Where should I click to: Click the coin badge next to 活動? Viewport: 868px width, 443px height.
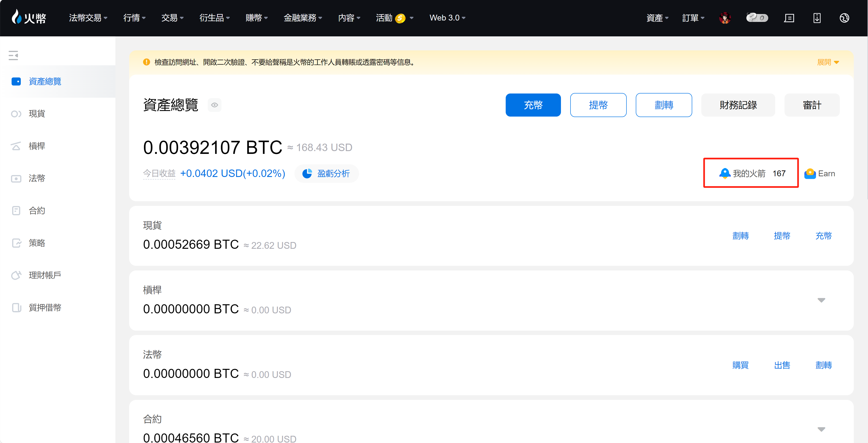point(400,18)
